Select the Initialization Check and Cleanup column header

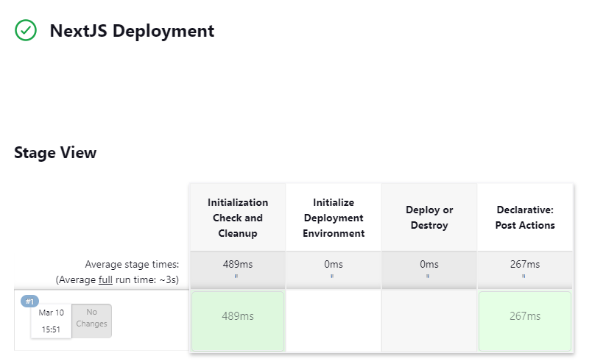238,218
